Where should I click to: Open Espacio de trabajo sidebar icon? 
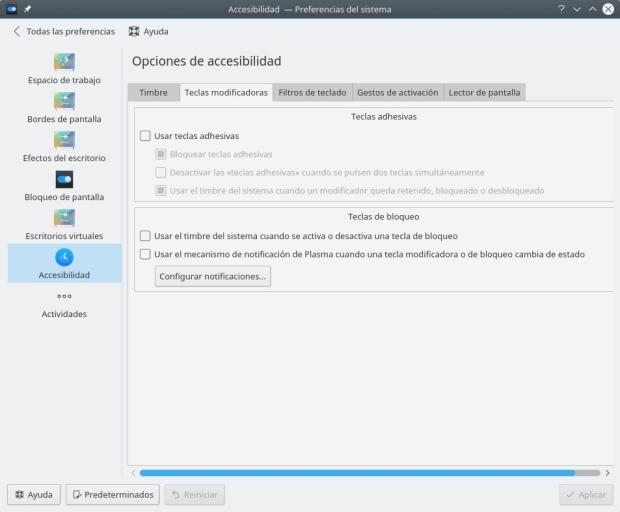[64, 62]
